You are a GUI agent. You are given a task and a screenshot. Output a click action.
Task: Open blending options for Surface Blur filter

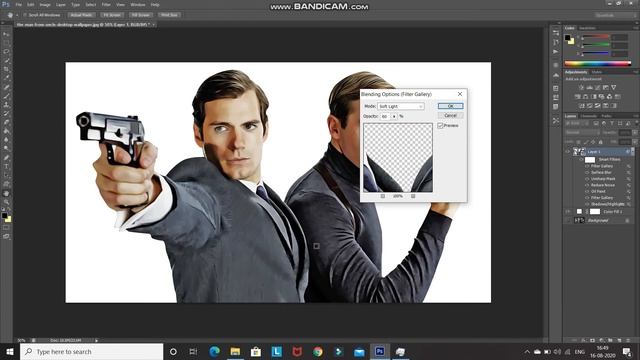point(629,173)
